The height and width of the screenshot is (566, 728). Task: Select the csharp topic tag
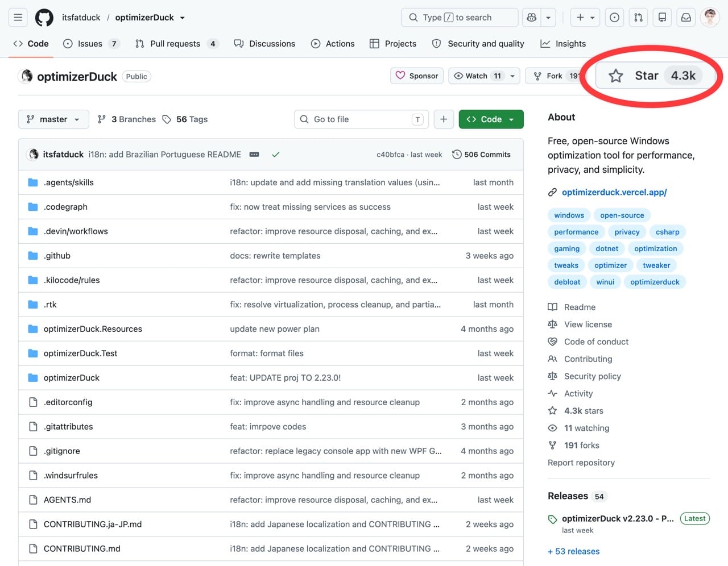click(667, 232)
